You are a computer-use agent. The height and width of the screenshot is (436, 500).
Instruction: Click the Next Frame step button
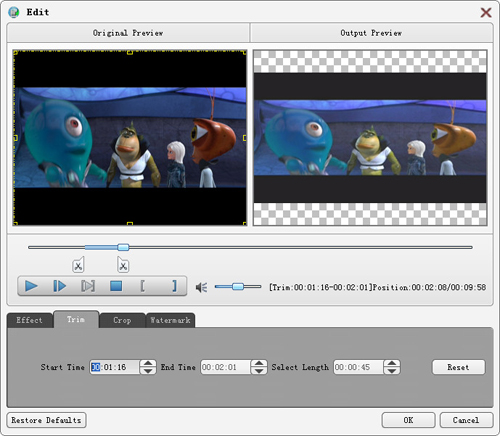60,286
